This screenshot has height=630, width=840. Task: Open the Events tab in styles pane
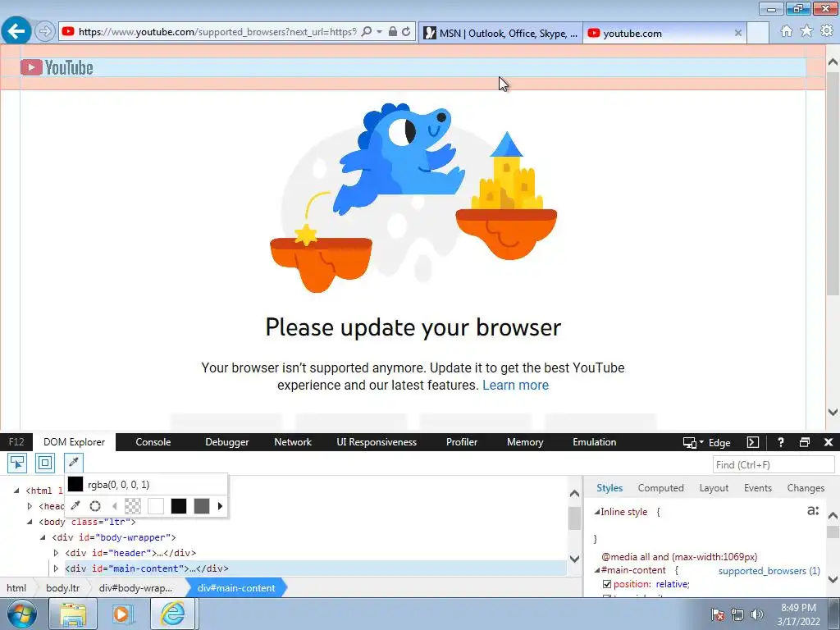[x=757, y=488]
